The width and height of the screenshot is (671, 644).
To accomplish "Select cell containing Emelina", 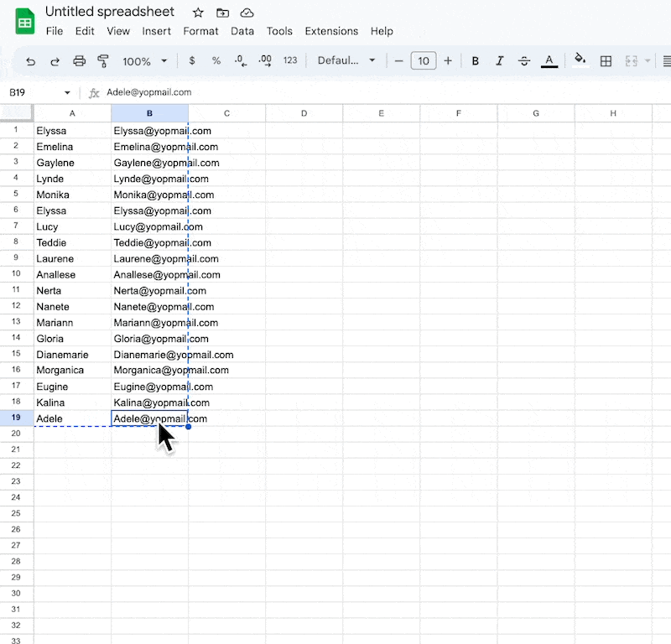I will coord(72,147).
